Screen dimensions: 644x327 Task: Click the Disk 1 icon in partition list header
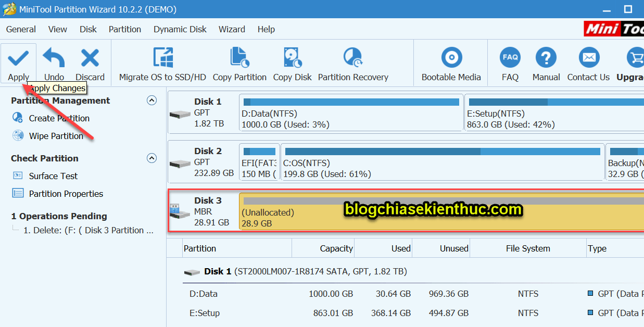point(192,272)
